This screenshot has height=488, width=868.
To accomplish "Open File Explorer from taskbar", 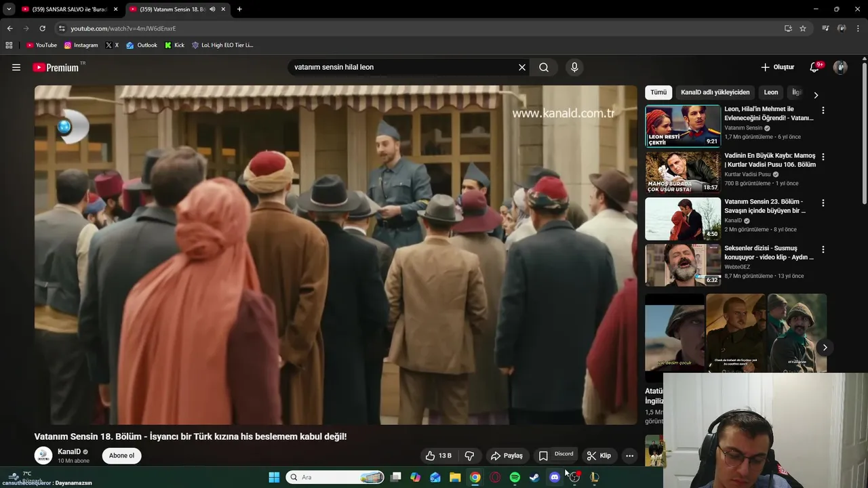I will pos(455,477).
